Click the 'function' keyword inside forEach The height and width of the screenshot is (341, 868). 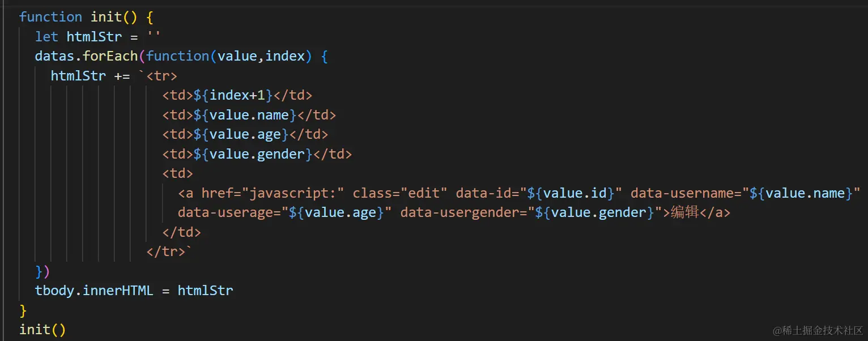click(x=178, y=56)
